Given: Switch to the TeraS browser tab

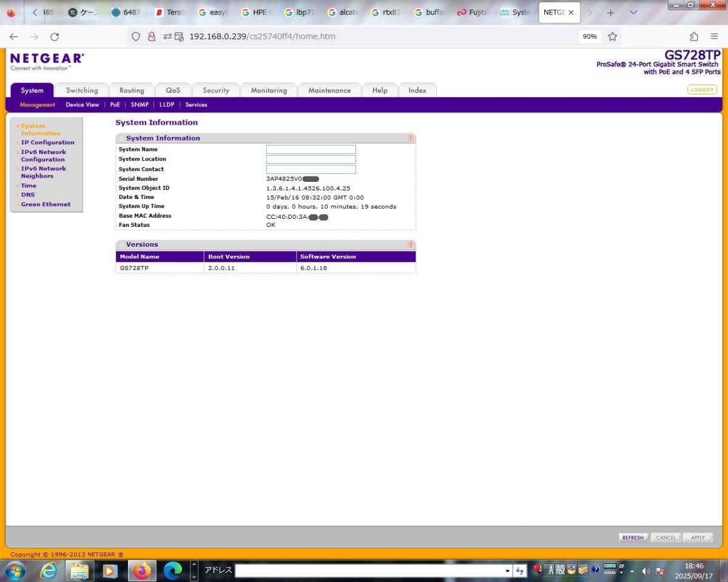Looking at the screenshot, I should coord(170,12).
